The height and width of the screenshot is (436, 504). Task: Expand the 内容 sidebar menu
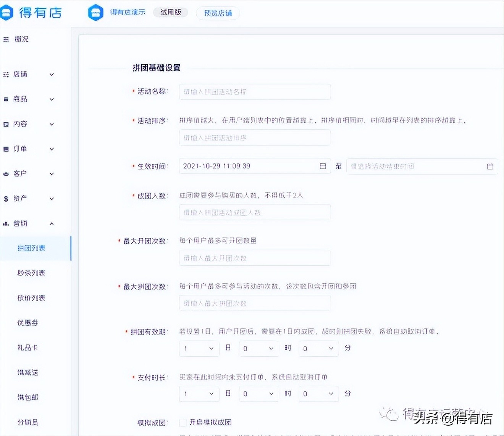point(52,124)
